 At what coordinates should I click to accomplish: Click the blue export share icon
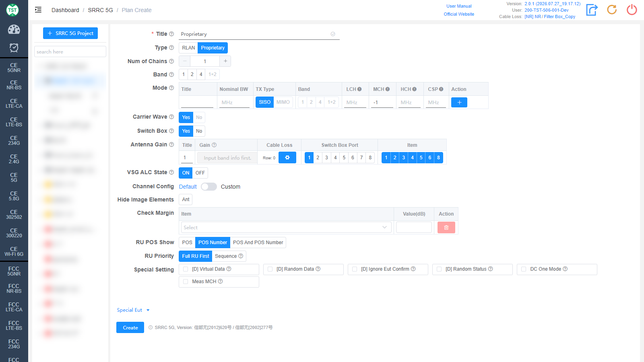[592, 10]
